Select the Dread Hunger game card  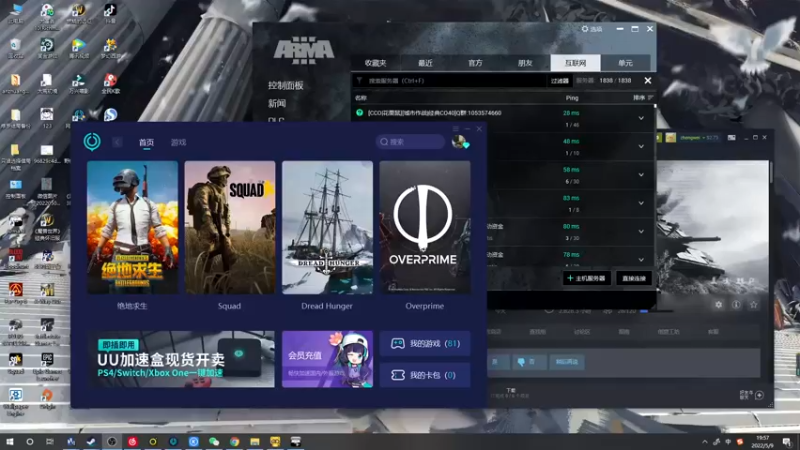click(327, 227)
